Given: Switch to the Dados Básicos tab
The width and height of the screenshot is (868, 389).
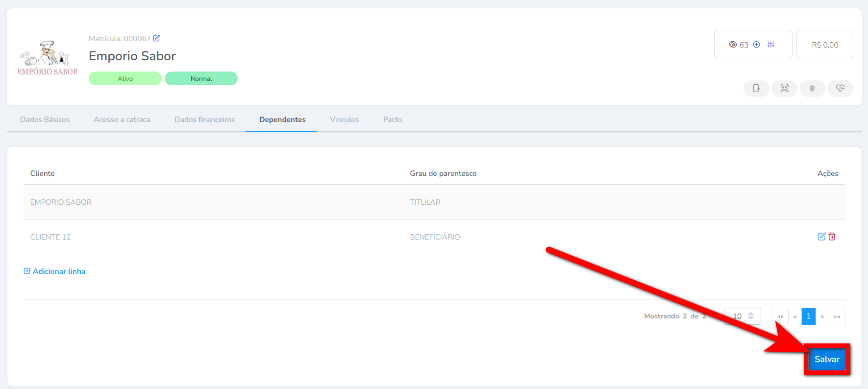Looking at the screenshot, I should coord(45,120).
